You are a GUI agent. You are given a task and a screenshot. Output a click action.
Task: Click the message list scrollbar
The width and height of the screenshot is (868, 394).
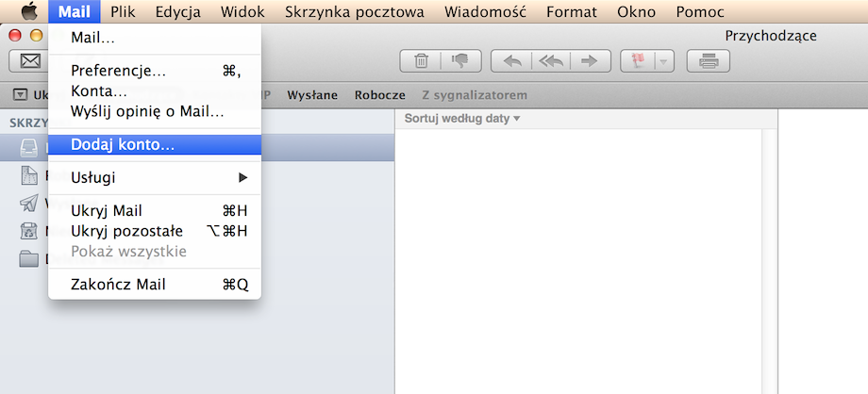coord(769,260)
